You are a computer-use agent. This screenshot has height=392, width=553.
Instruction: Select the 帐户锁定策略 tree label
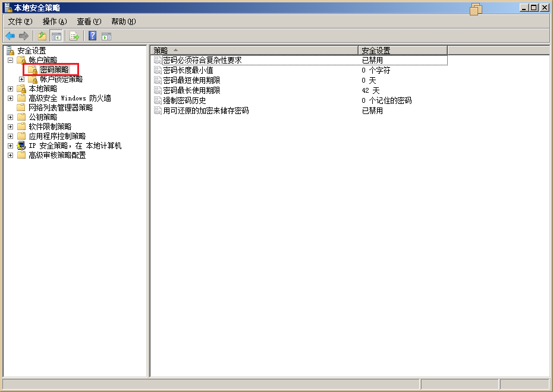pyautogui.click(x=61, y=79)
